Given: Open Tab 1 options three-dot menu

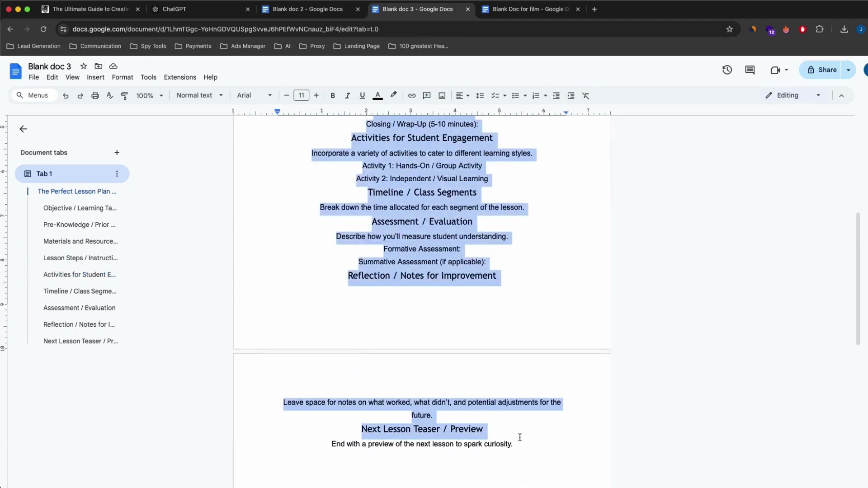Looking at the screenshot, I should [117, 174].
